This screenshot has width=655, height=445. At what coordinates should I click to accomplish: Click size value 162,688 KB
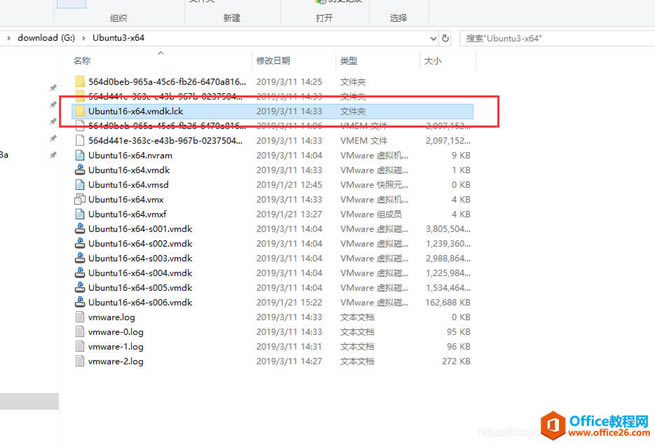pyautogui.click(x=448, y=302)
